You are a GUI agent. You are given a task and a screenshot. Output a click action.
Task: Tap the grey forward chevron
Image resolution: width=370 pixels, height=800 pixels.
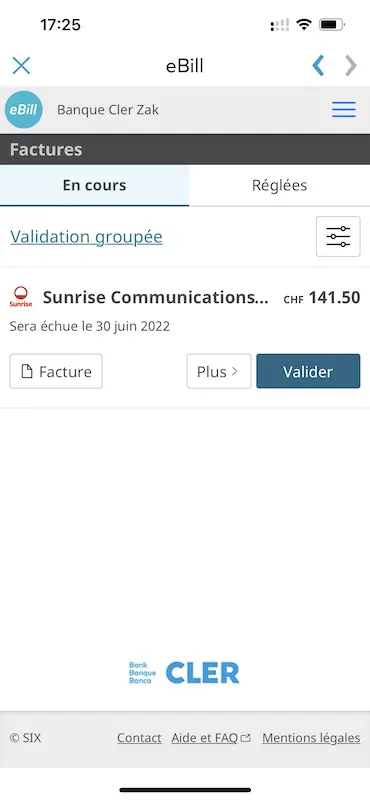point(351,65)
